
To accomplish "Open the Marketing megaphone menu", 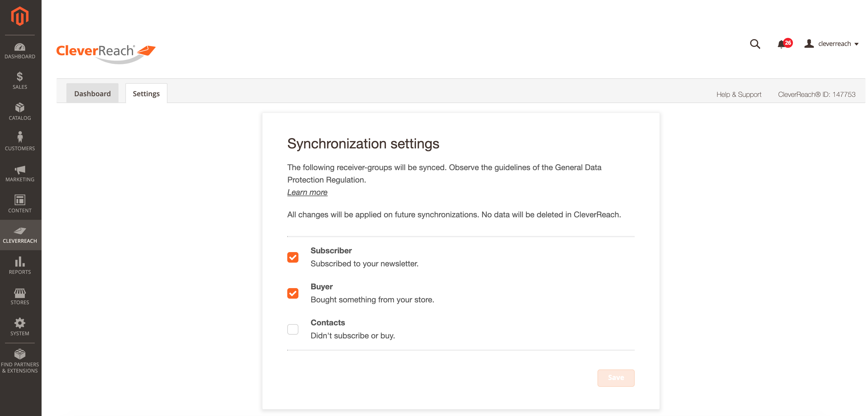I will pos(20,174).
